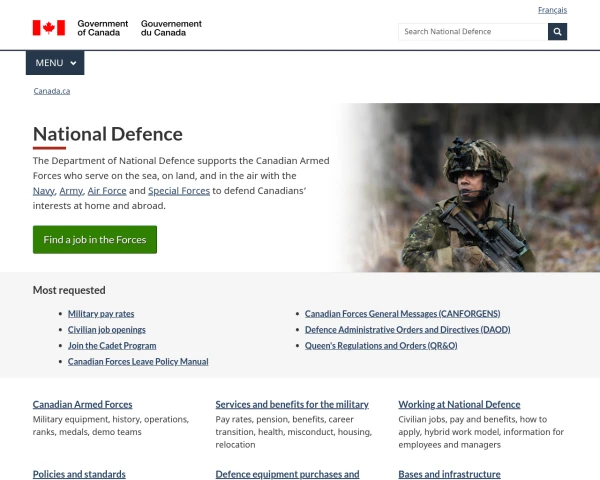600x480 pixels.
Task: Open the Canada.ca breadcrumb link
Action: (51, 91)
